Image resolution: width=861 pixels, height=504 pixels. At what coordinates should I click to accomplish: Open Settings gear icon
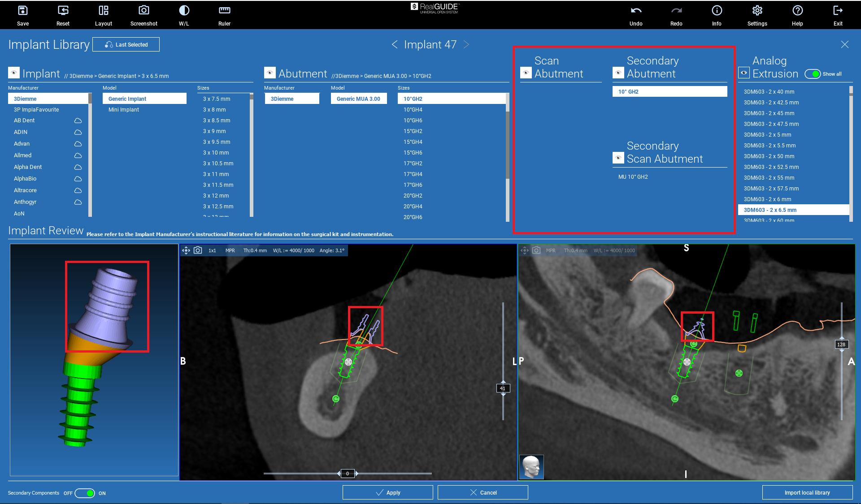[x=757, y=11]
